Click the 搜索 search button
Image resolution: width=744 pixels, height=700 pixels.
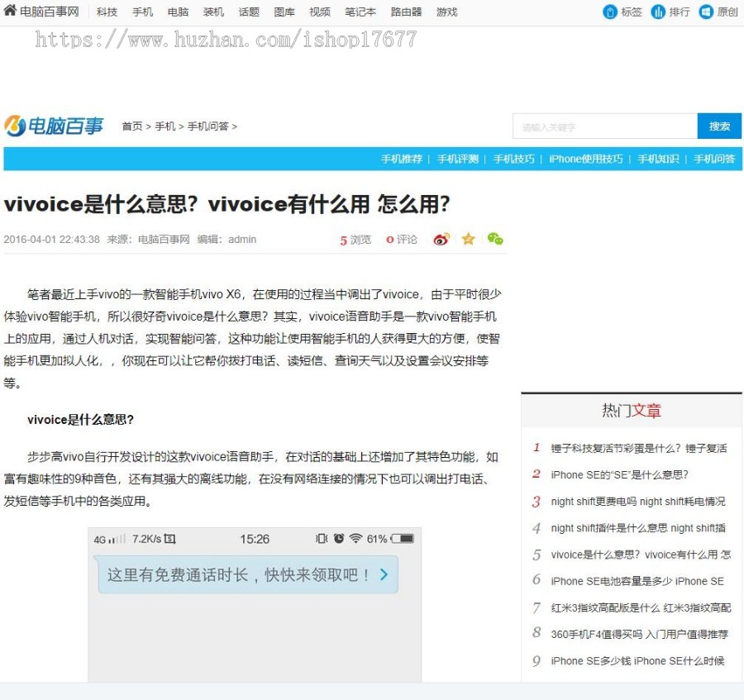pyautogui.click(x=719, y=126)
